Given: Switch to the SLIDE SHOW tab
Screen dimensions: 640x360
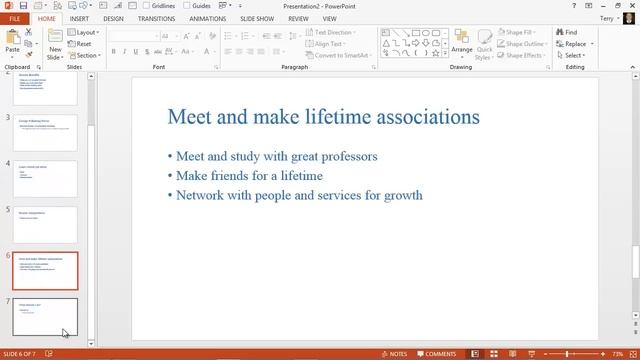Looking at the screenshot, I should [x=257, y=19].
